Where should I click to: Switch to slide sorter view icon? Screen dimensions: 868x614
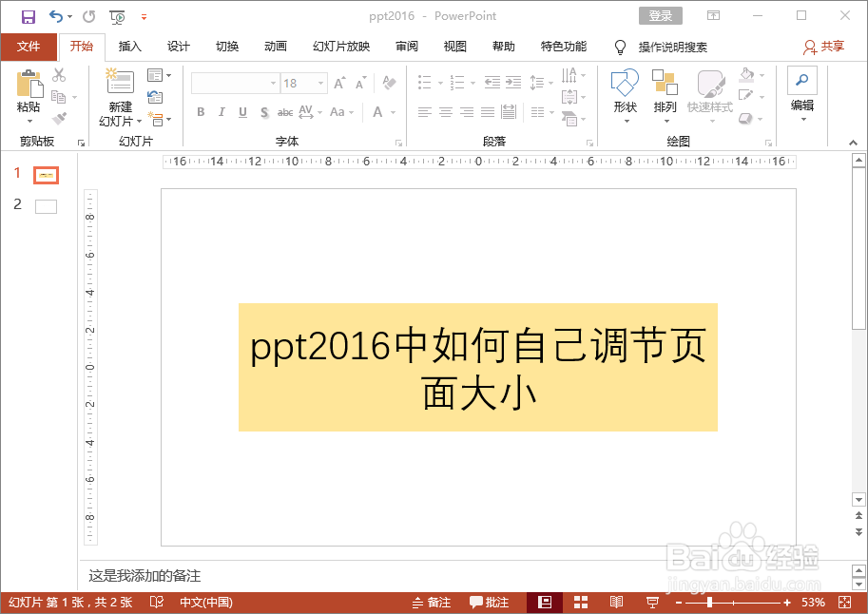coord(581,603)
